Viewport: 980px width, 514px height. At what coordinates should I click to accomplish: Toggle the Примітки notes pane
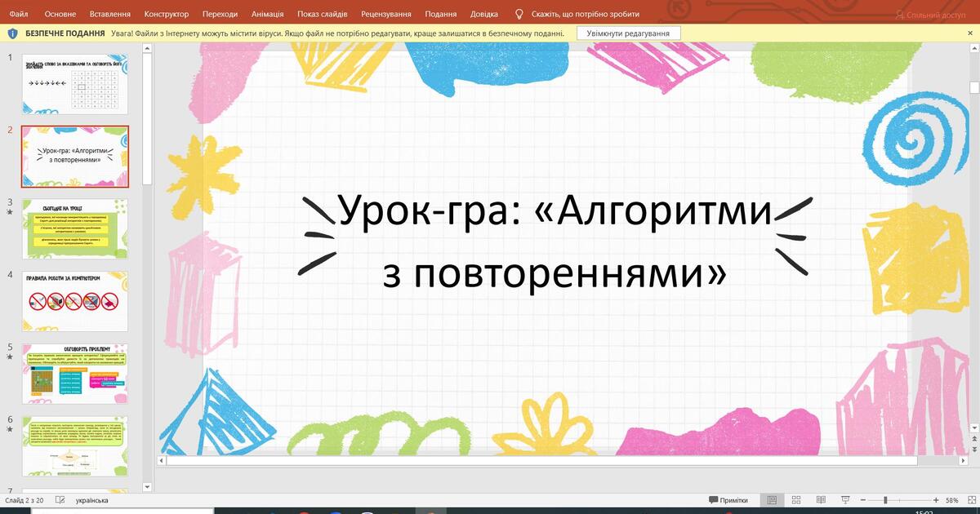click(x=728, y=500)
